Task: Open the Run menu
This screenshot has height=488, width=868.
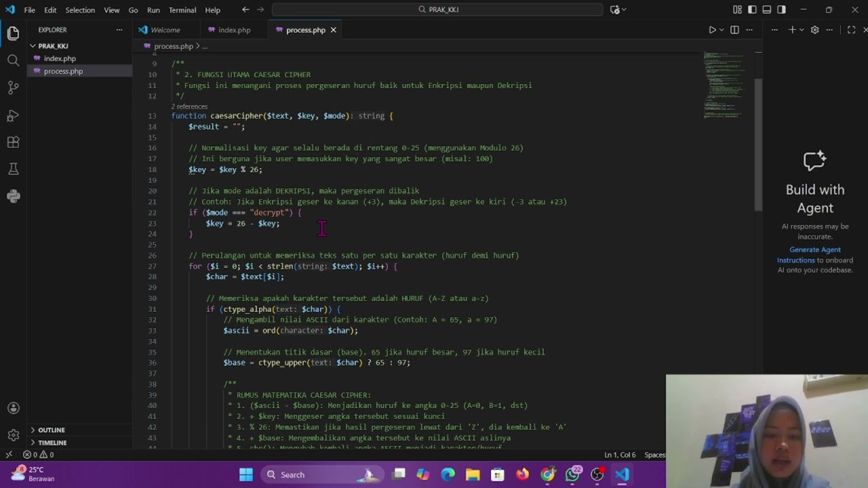Action: (x=153, y=10)
